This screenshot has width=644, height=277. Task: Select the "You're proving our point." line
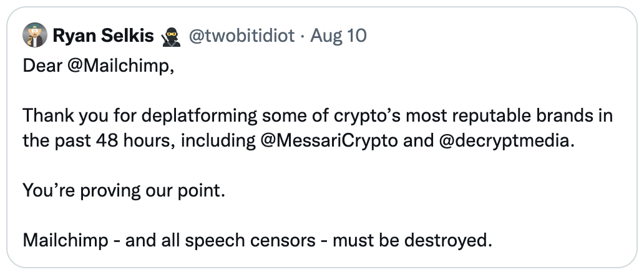pos(123,191)
